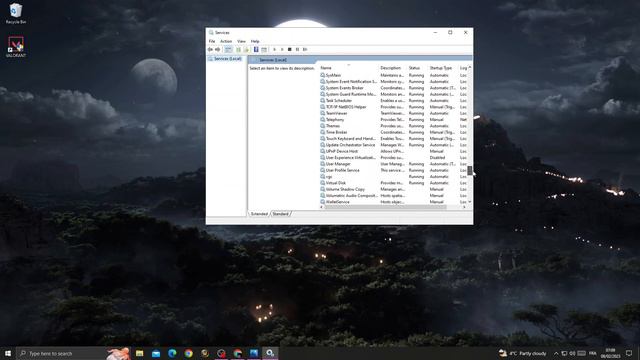Screen dimensions: 640x360
Task: Select the Time Broker service row
Action: [393, 132]
